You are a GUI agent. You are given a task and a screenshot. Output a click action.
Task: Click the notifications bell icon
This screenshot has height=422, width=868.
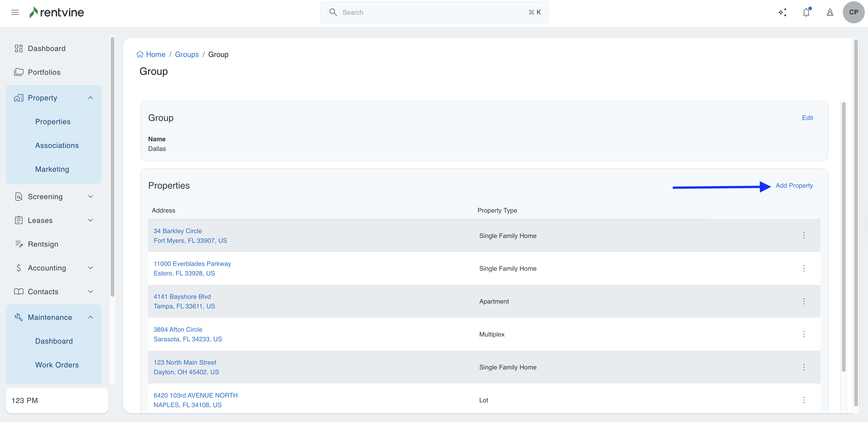coord(806,13)
